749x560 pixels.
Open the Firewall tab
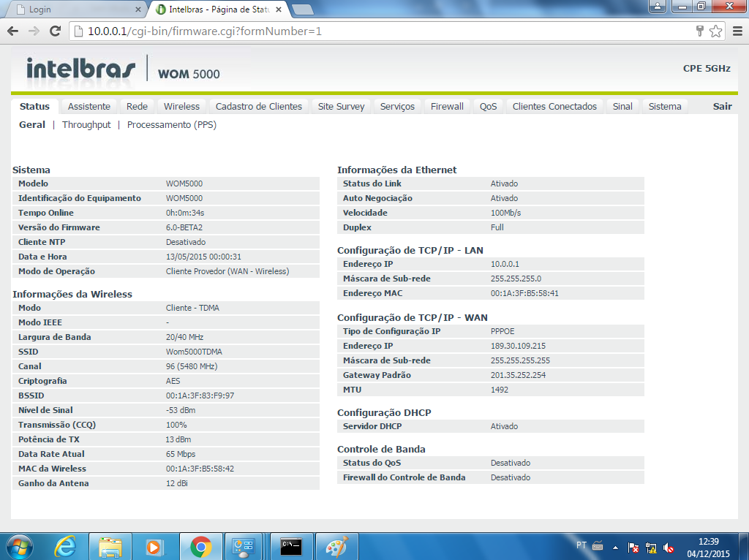pos(447,107)
